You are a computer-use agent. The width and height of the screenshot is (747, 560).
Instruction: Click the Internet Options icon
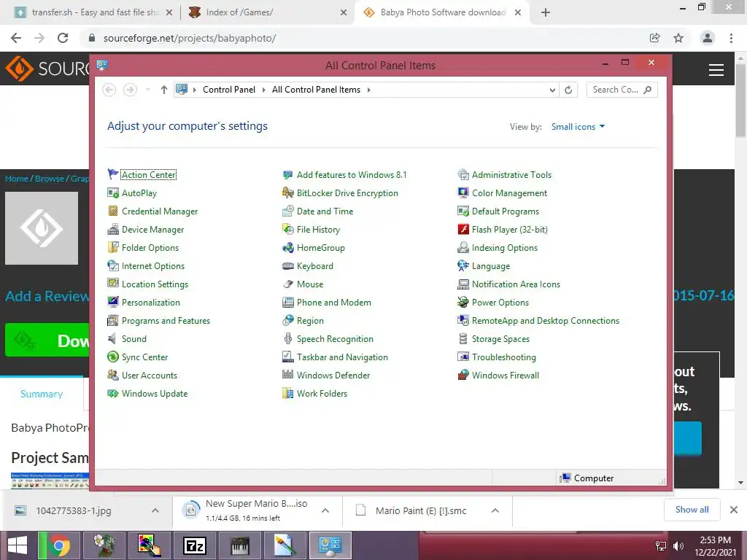[112, 265]
